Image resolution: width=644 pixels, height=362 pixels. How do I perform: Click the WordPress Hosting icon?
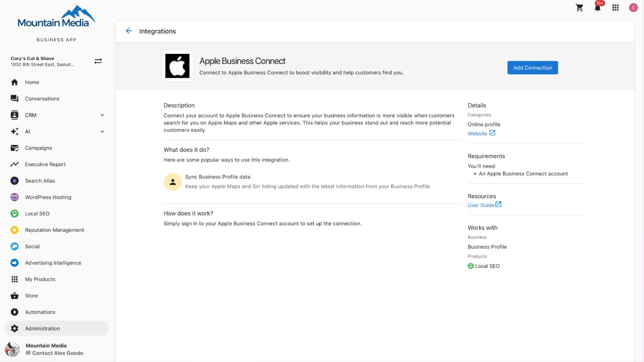14,197
